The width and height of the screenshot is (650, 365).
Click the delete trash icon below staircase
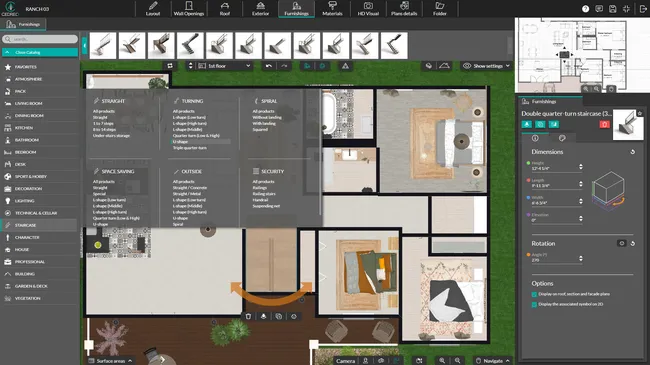(248, 316)
